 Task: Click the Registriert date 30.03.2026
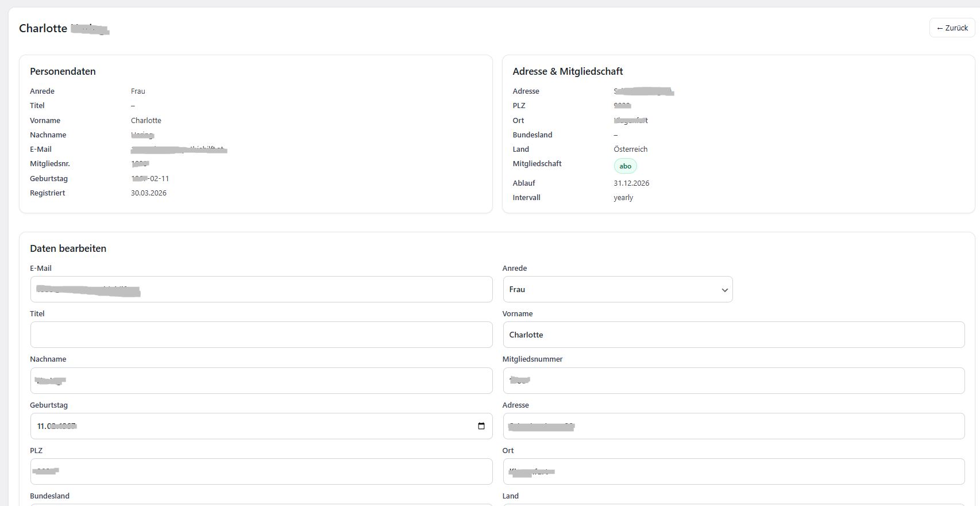[x=148, y=193]
